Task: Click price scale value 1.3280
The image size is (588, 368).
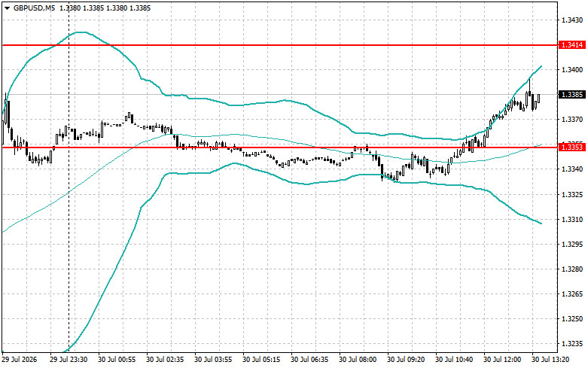Action: tap(572, 269)
